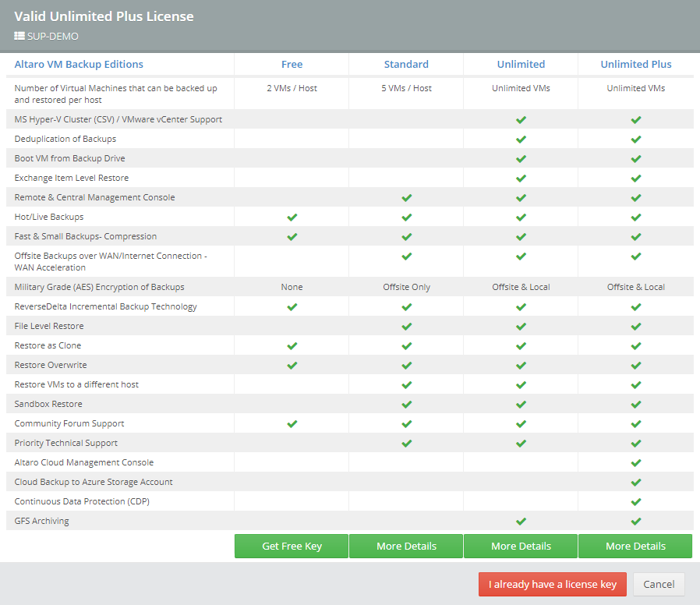Cancel the license dialog

pyautogui.click(x=659, y=584)
